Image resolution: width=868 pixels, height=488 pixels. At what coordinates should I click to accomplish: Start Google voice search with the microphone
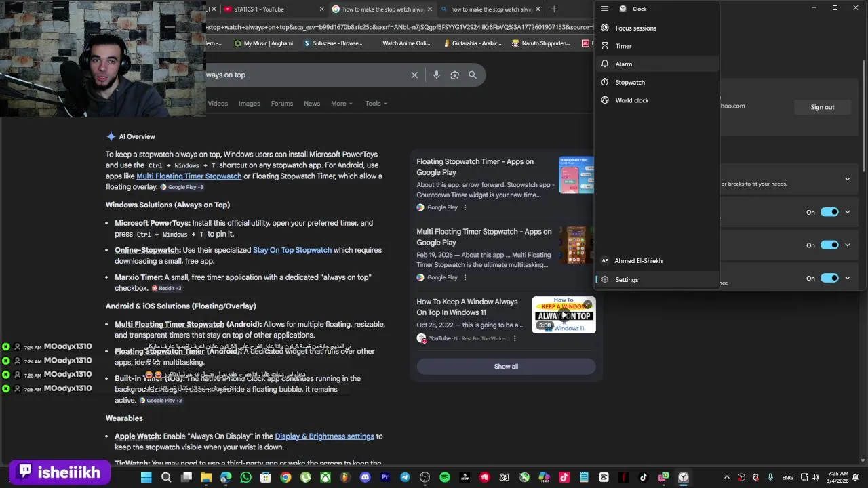(x=437, y=75)
